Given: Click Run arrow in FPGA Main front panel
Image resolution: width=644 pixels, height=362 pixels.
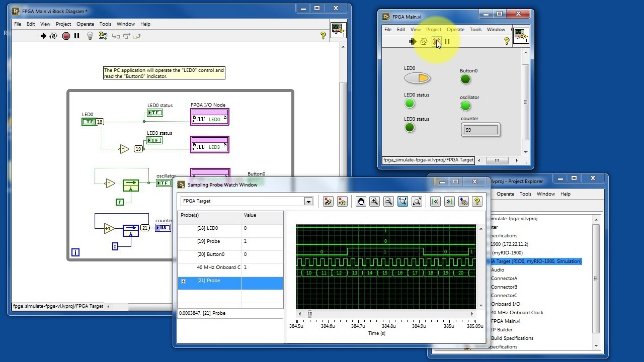Looking at the screenshot, I should (413, 41).
